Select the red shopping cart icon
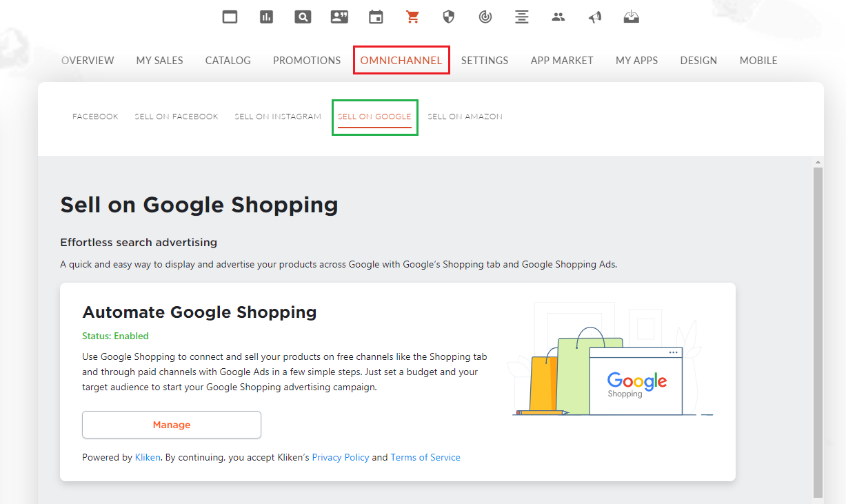846x504 pixels. (412, 17)
